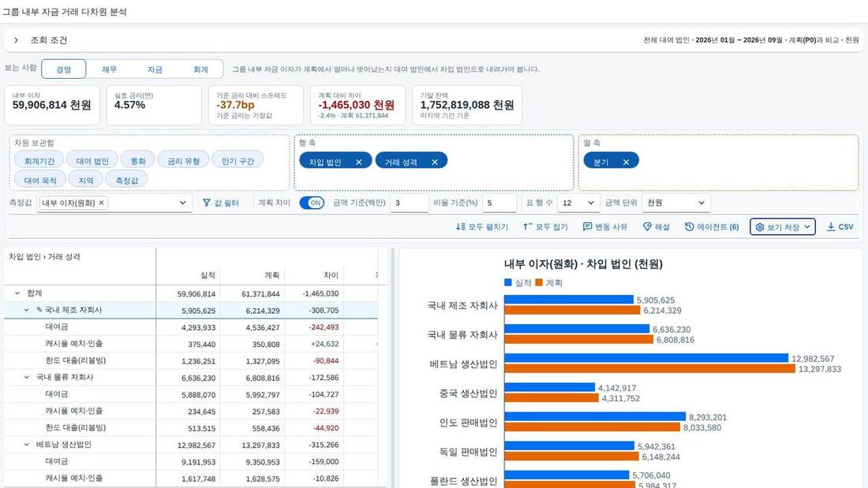Open 변동 사유 comments

pos(605,227)
